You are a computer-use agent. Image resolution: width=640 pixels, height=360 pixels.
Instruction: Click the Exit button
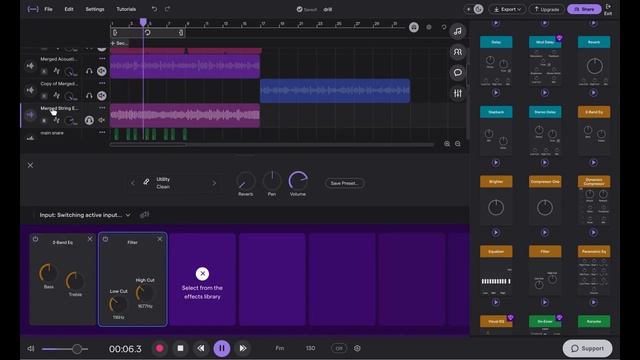tap(608, 9)
